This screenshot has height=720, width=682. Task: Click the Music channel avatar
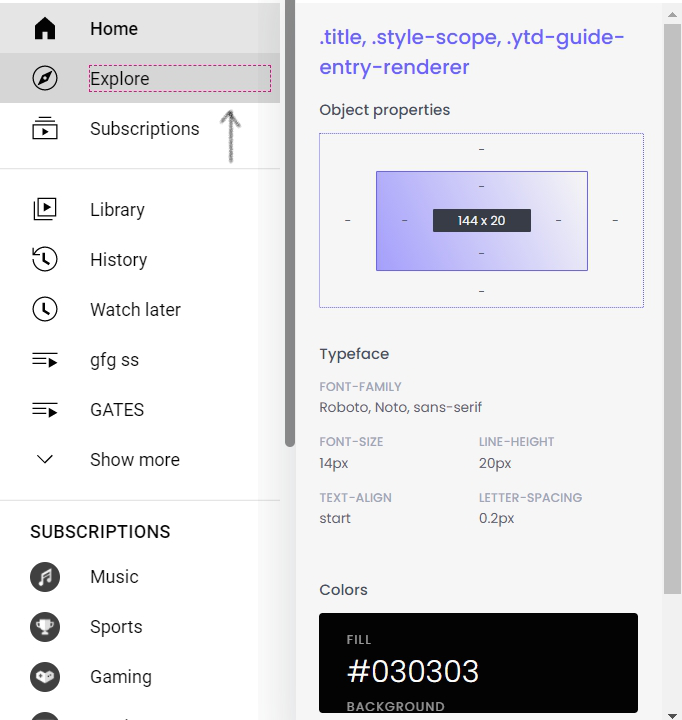point(45,577)
